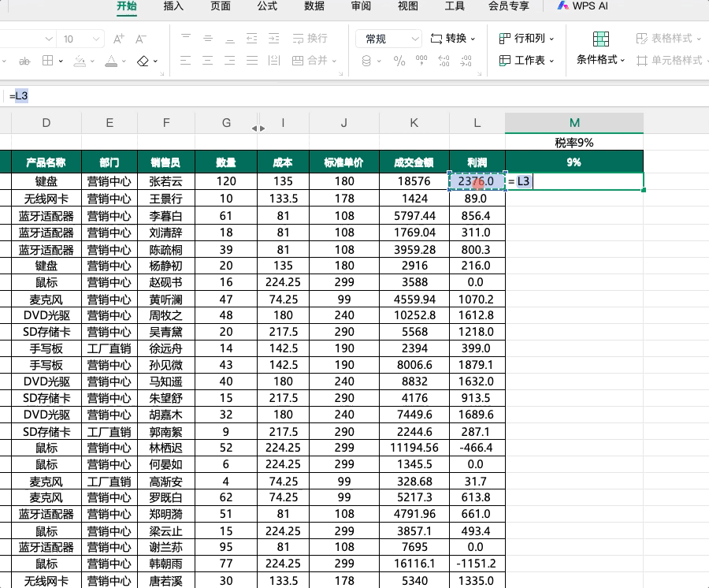Select 张若云 salesperson cell
The image size is (709, 588).
point(166,181)
